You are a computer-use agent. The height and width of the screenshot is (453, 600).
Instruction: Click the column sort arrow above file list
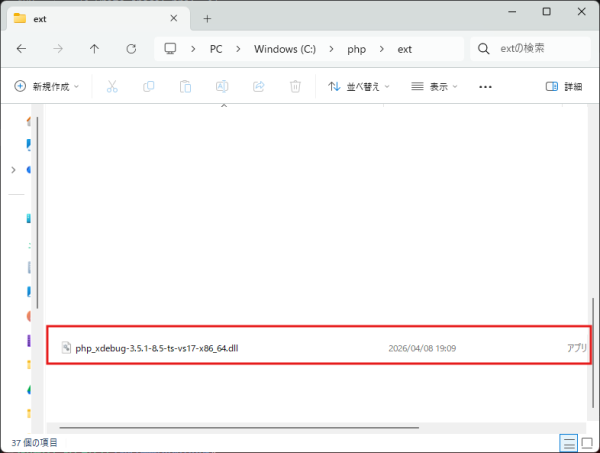[224, 105]
